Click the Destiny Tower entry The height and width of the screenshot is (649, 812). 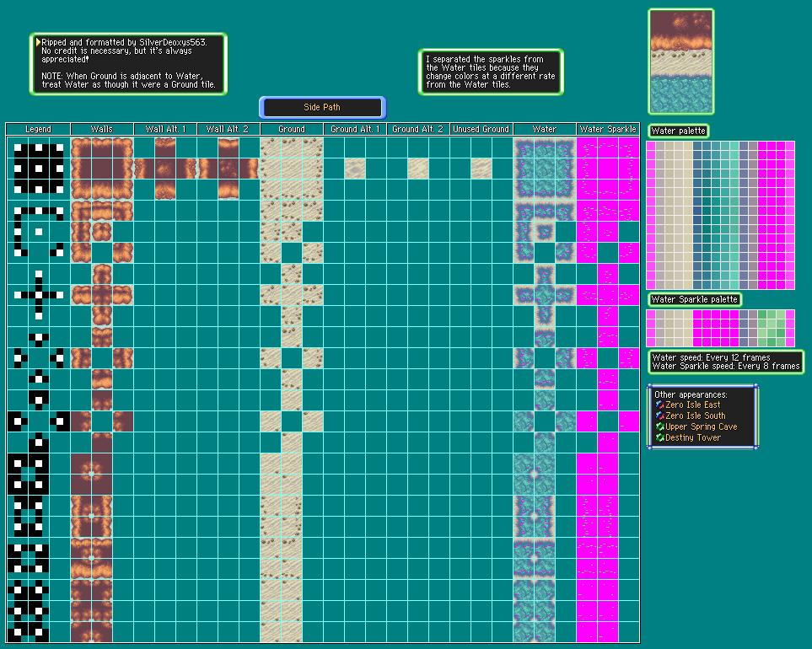point(693,437)
